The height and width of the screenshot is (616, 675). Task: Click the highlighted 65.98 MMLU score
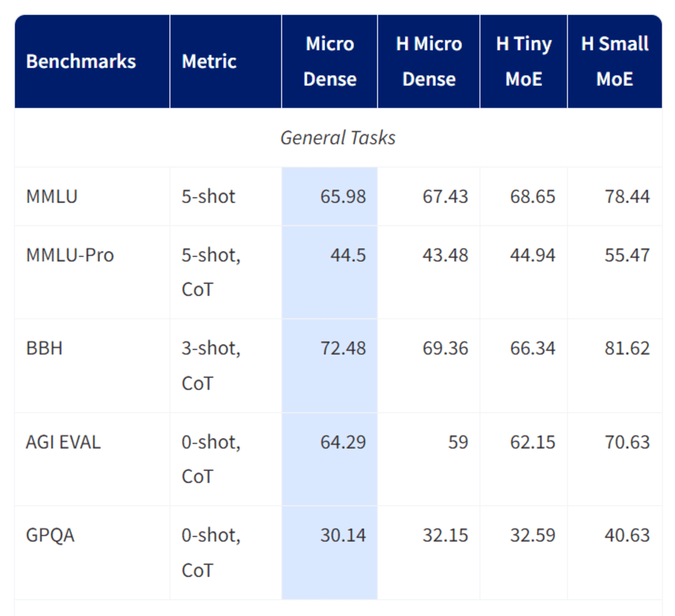[x=343, y=197]
